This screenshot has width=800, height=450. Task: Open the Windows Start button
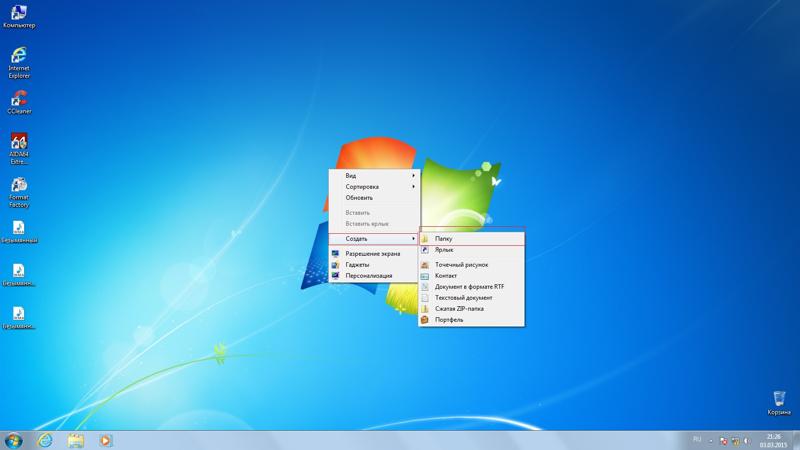tap(14, 440)
